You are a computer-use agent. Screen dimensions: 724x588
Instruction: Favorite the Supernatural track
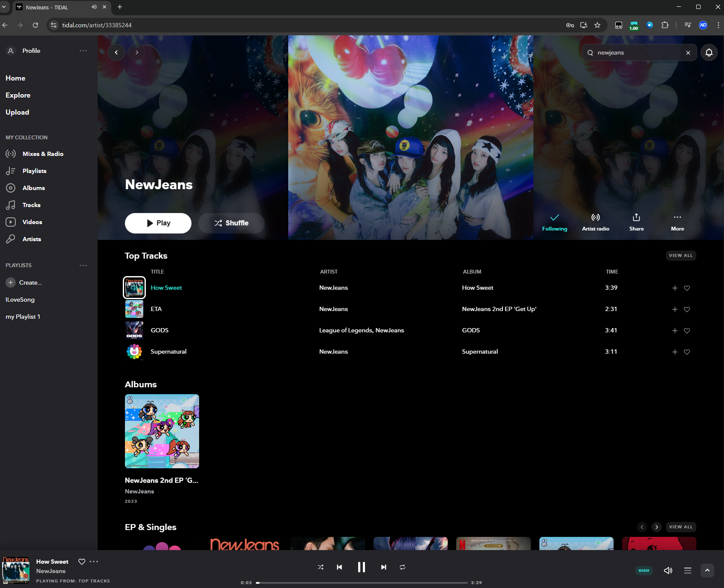click(686, 352)
